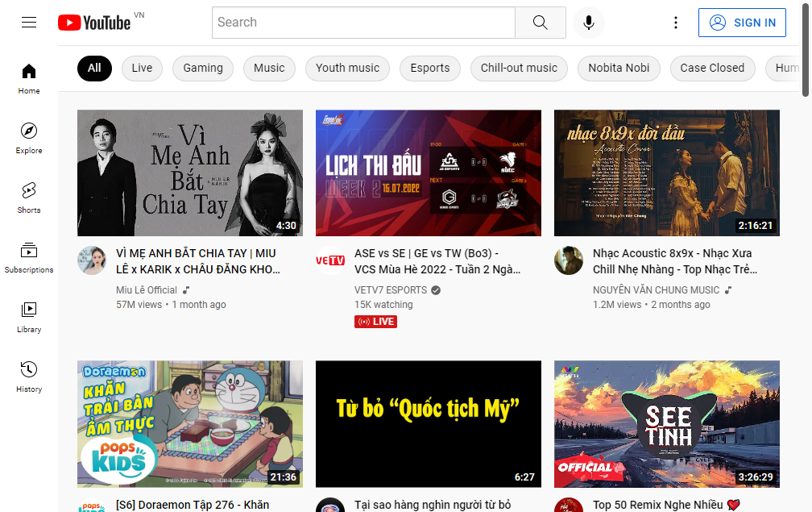Open the three-dot settings menu
This screenshot has height=512, width=812.
point(675,23)
